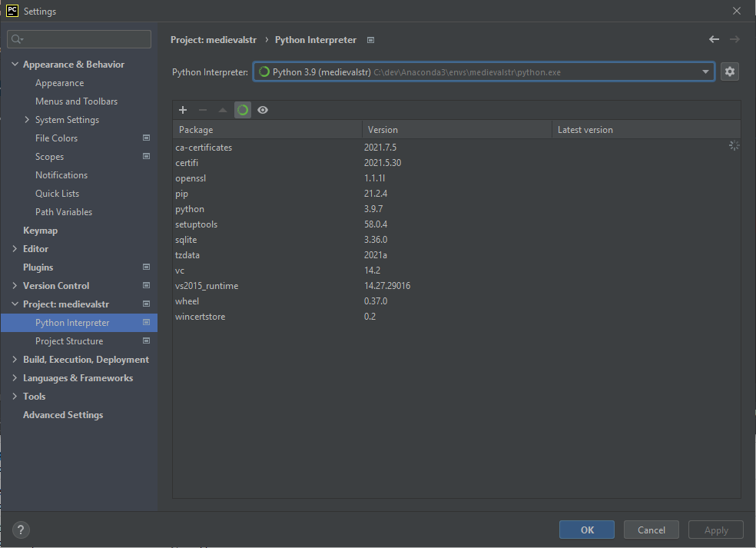Screen dimensions: 756x548
Task: Sort by the Version column header
Action: tap(457, 130)
